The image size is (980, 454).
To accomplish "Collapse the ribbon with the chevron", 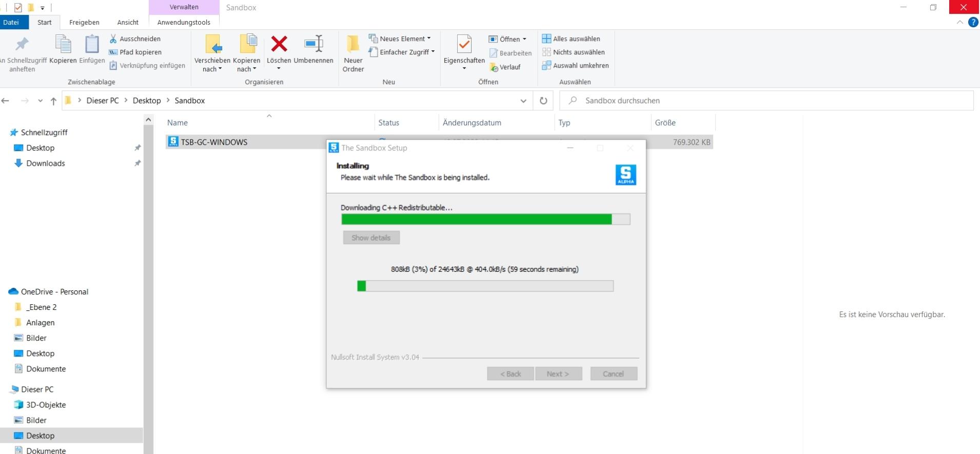I will click(x=959, y=22).
